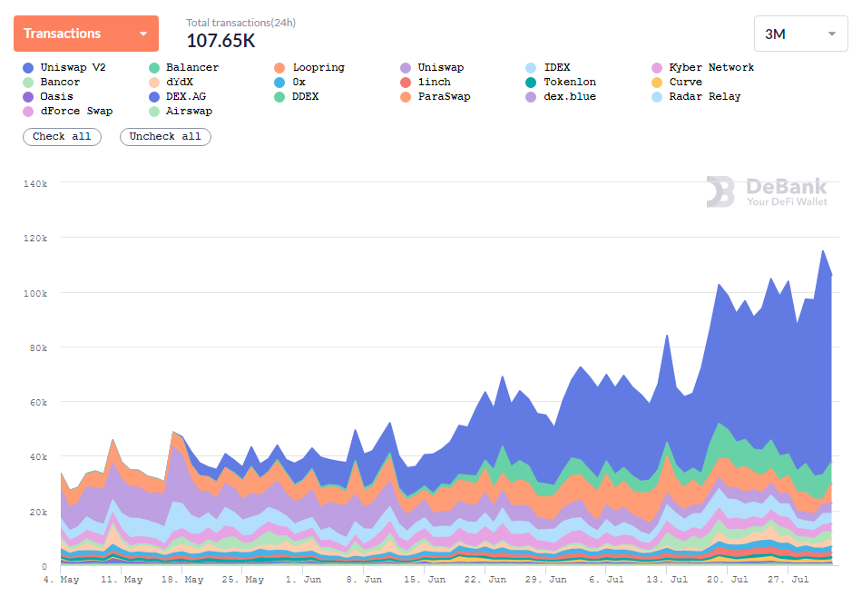Hide the ParaSwap series via its legend label
This screenshot has height=616, width=862.
(x=445, y=96)
